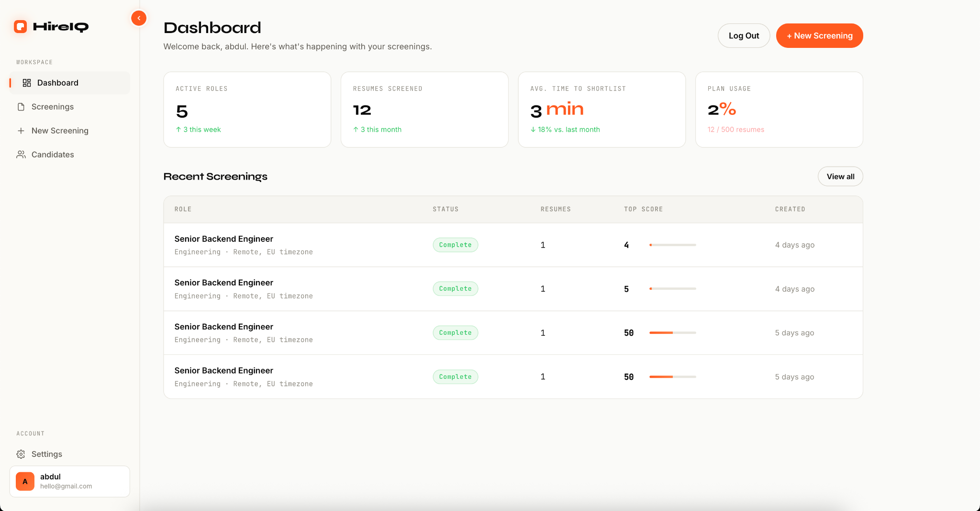Screen dimensions: 980x511
Task: Click the Dashboard grid icon
Action: click(x=27, y=83)
